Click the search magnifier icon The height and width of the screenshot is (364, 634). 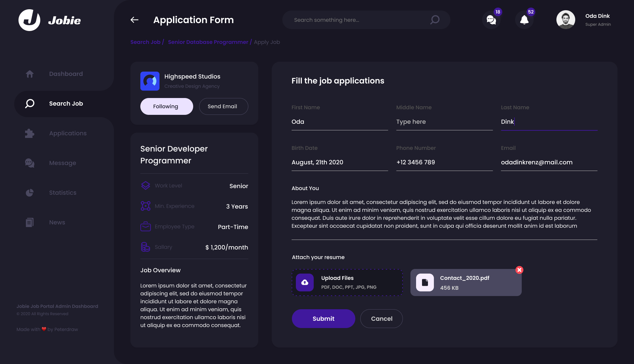click(x=435, y=20)
